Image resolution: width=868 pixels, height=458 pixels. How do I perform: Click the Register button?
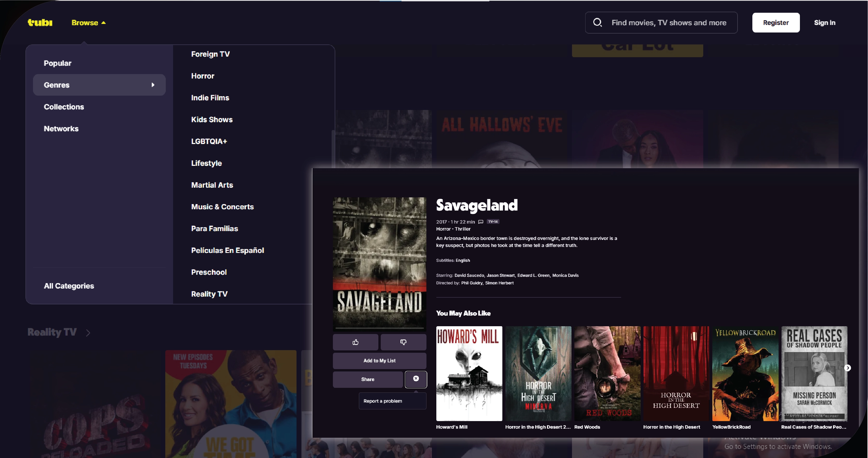(x=775, y=23)
